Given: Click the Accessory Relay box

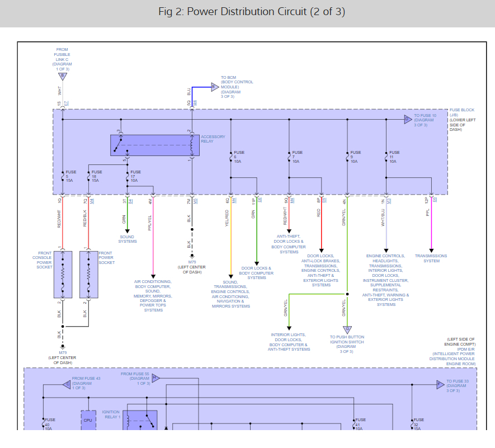Looking at the screenshot, I should coord(154,145).
